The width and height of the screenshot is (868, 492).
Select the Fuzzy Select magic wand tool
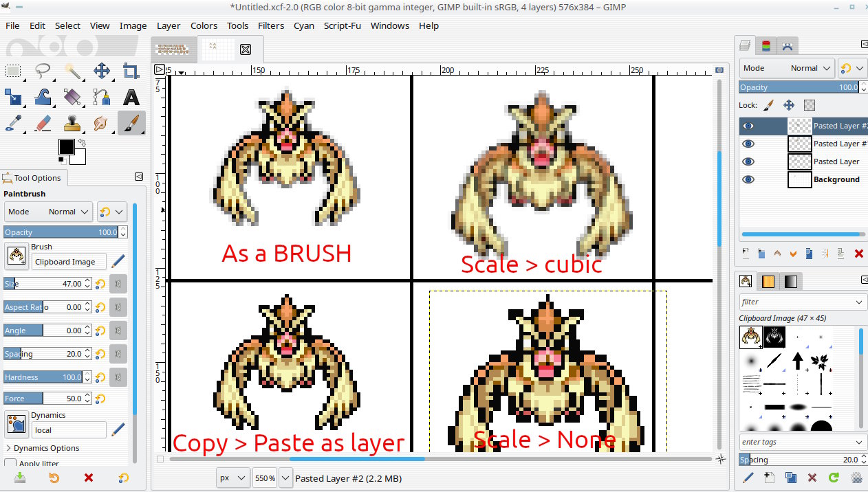pyautogui.click(x=73, y=71)
